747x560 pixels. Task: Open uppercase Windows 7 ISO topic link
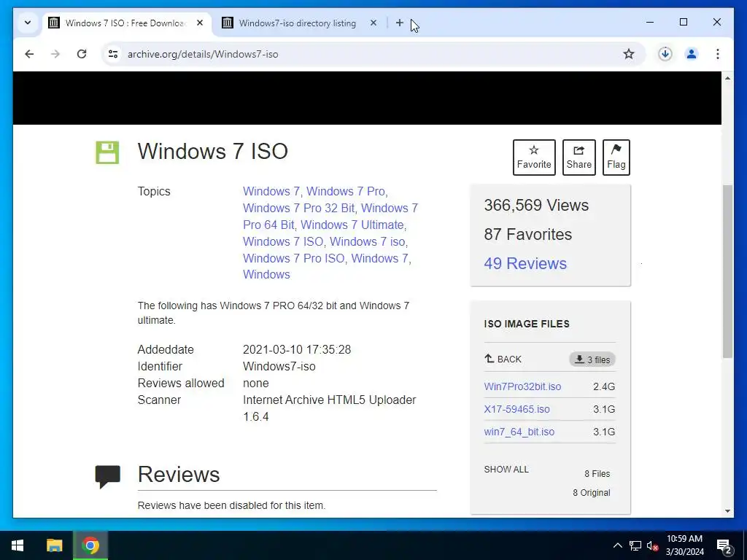click(x=283, y=241)
